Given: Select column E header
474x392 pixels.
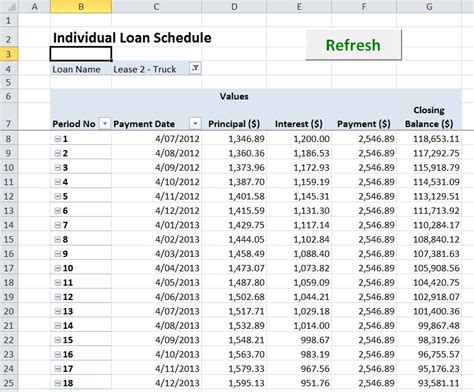Looking at the screenshot, I should (299, 6).
